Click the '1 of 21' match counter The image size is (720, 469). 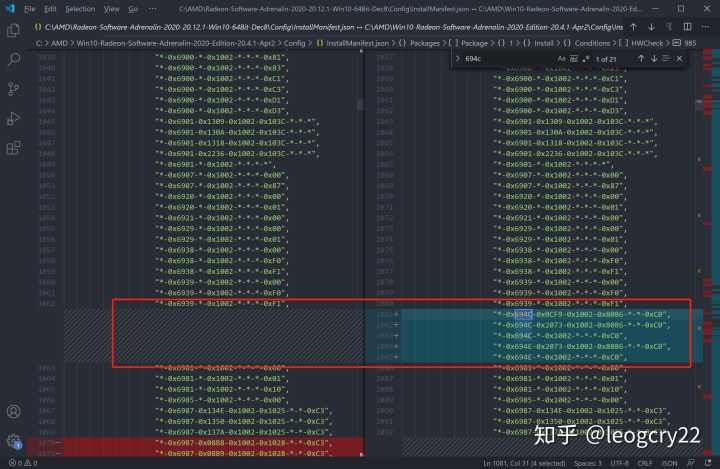coord(606,59)
